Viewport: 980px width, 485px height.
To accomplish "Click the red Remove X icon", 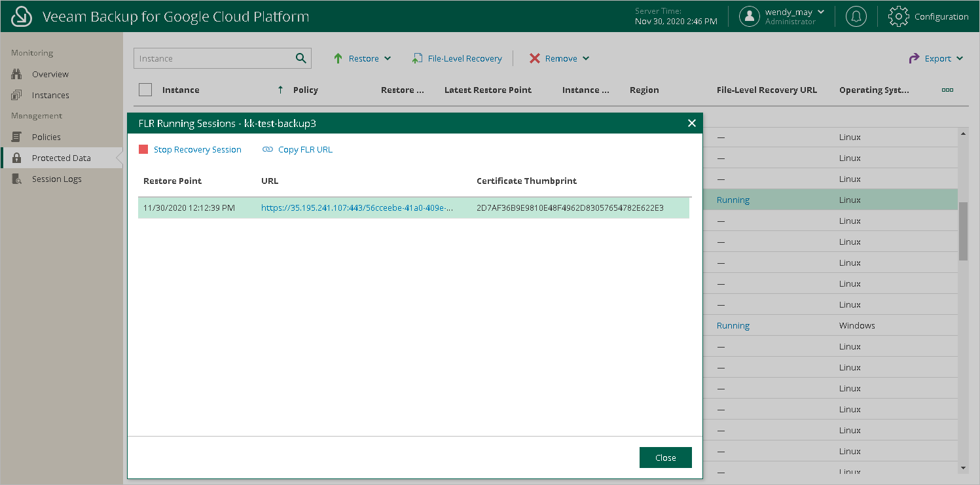I will [x=534, y=58].
